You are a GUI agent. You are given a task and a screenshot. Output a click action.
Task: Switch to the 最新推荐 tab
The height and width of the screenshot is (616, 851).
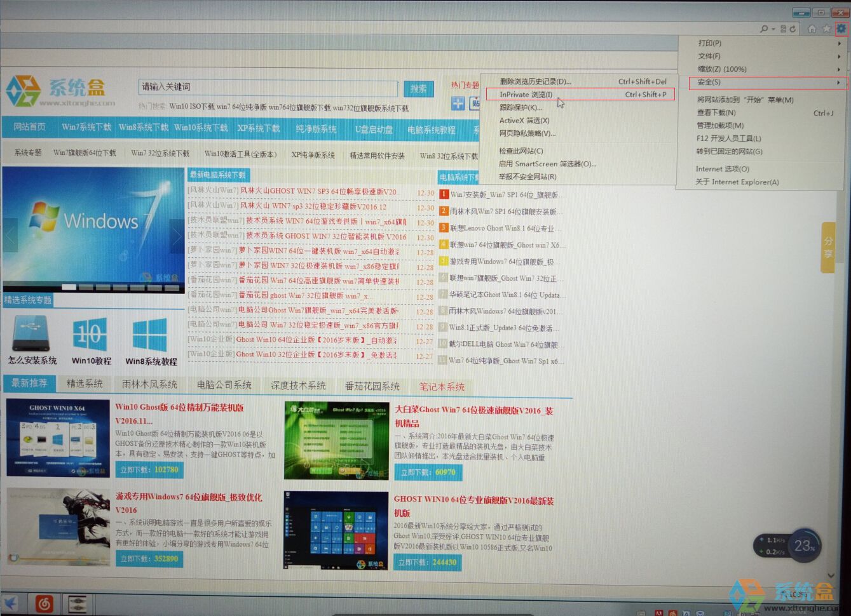click(x=29, y=384)
